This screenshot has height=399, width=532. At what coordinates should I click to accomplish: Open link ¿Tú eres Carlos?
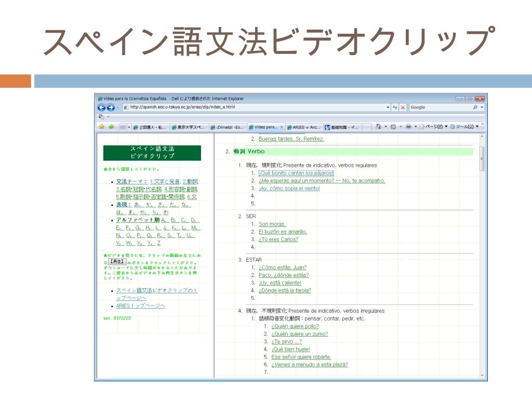click(278, 239)
